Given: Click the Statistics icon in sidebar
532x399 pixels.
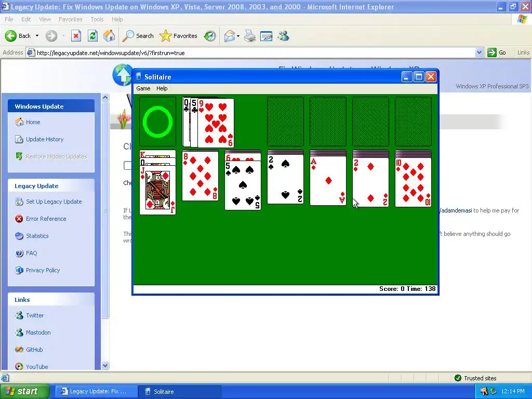Looking at the screenshot, I should click(19, 236).
